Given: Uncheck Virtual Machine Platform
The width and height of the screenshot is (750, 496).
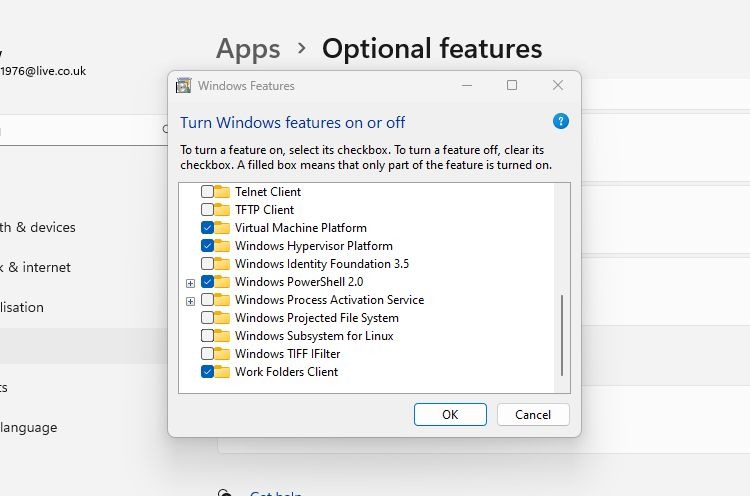Looking at the screenshot, I should tap(207, 228).
